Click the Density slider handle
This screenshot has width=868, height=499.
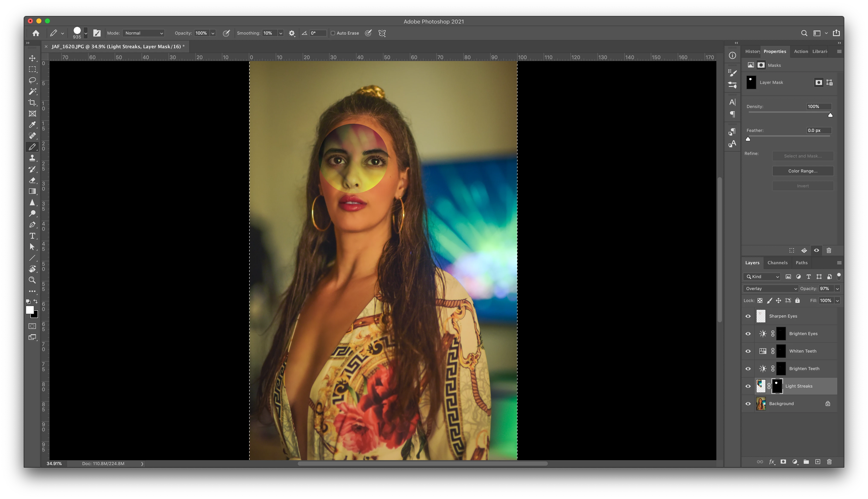pos(830,115)
